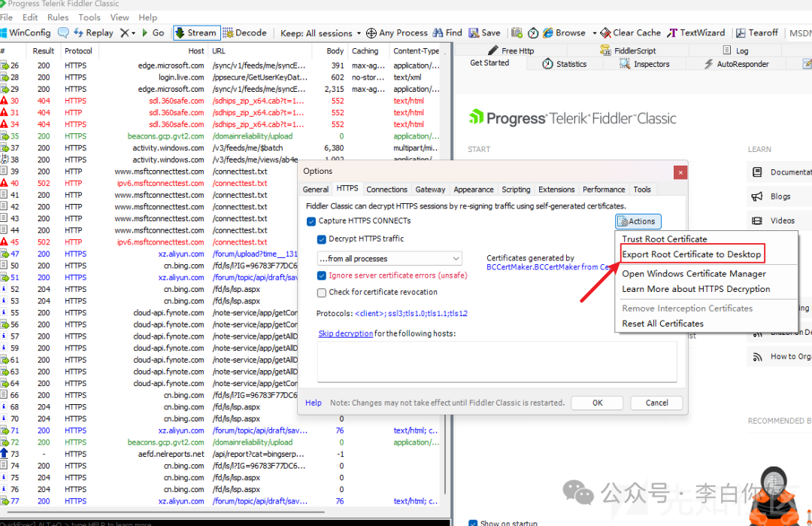This screenshot has width=812, height=526.
Task: Click the comment speech-bubble icon
Action: [x=63, y=32]
